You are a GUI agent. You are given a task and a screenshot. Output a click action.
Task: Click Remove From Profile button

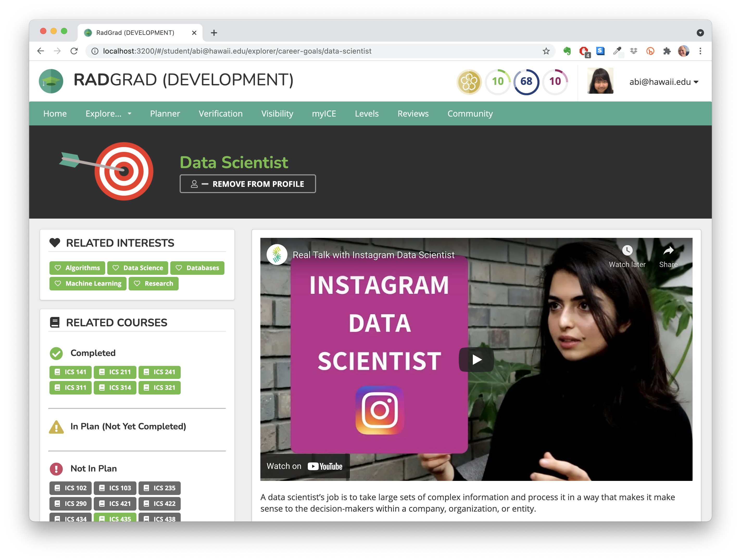(248, 184)
